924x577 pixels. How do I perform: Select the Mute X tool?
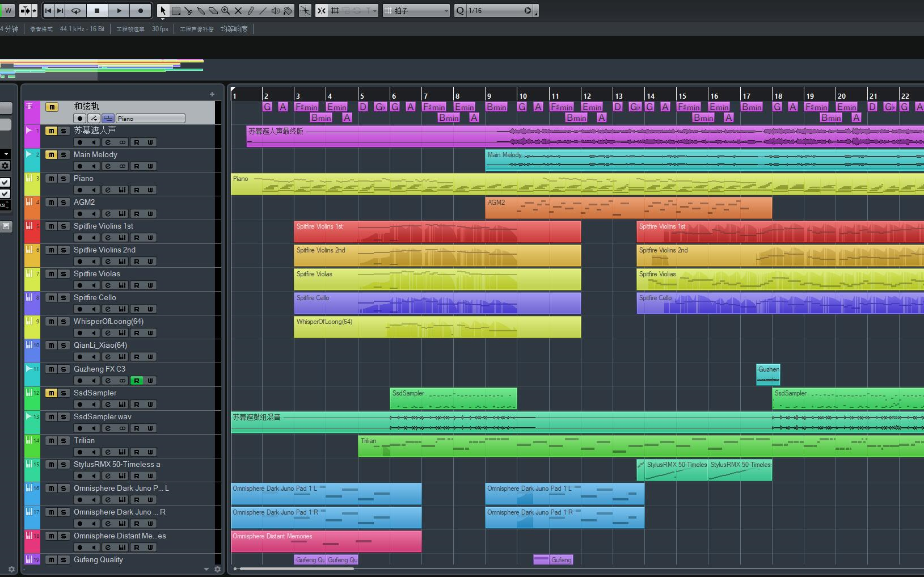238,10
